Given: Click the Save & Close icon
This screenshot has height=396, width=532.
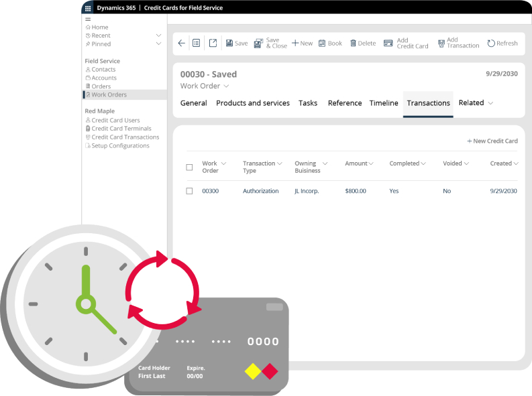Looking at the screenshot, I should point(258,43).
